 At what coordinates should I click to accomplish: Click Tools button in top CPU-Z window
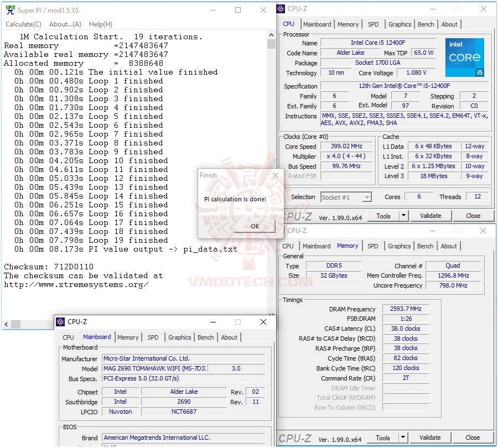tap(383, 216)
